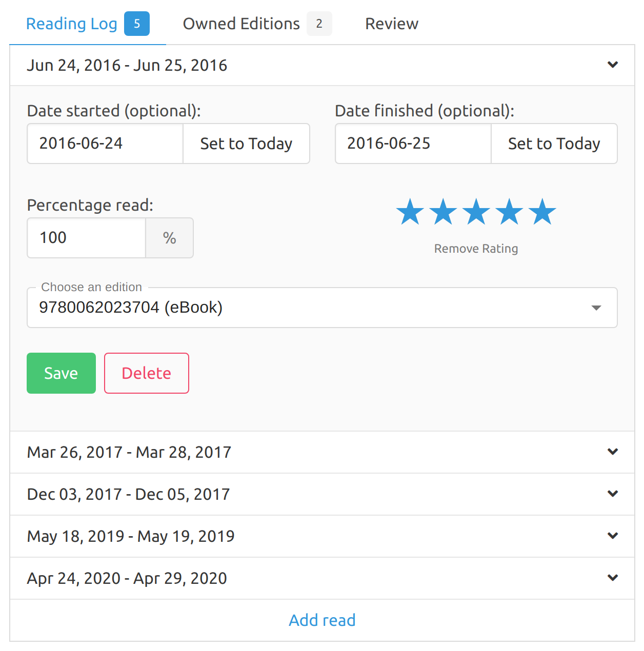Viewport: 644px width, 651px height.
Task: Select the third star rating
Action: (x=476, y=212)
